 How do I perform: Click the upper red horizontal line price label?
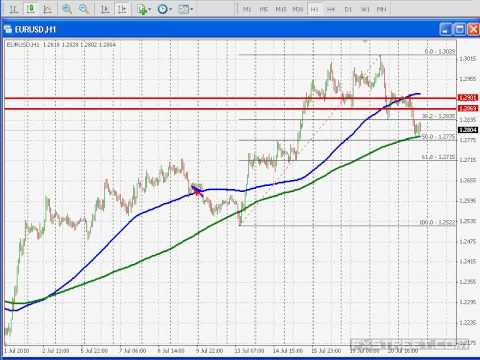coord(468,98)
